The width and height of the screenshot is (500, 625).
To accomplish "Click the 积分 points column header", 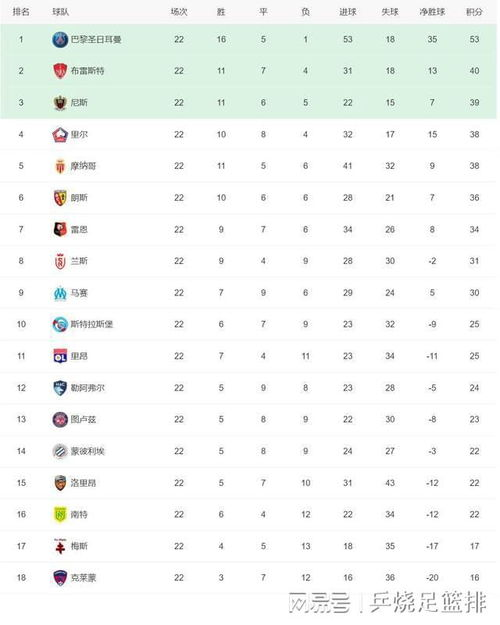I will [474, 12].
